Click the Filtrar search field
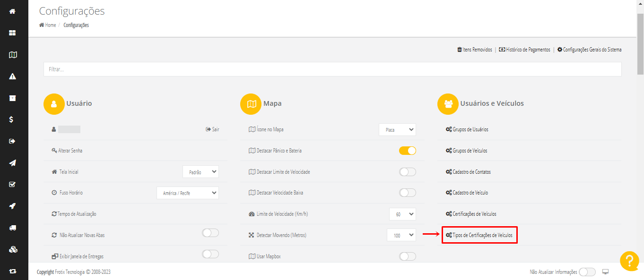The image size is (644, 280). (332, 69)
